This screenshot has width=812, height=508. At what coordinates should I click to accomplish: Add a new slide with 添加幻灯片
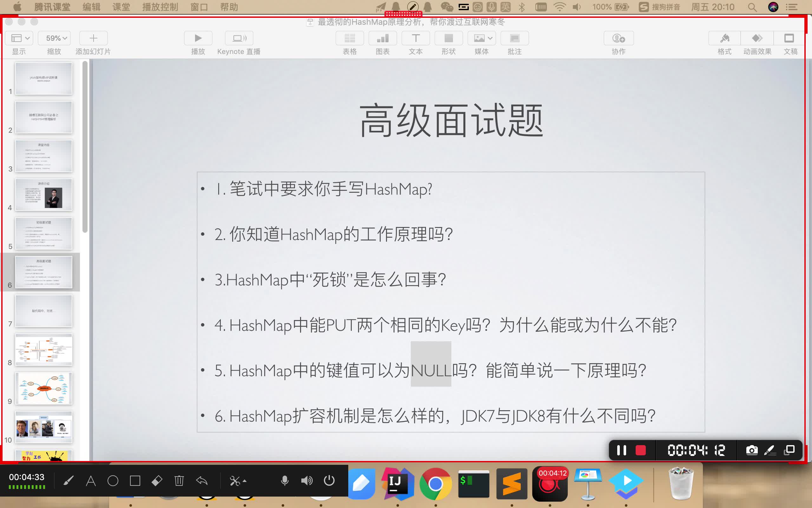93,38
